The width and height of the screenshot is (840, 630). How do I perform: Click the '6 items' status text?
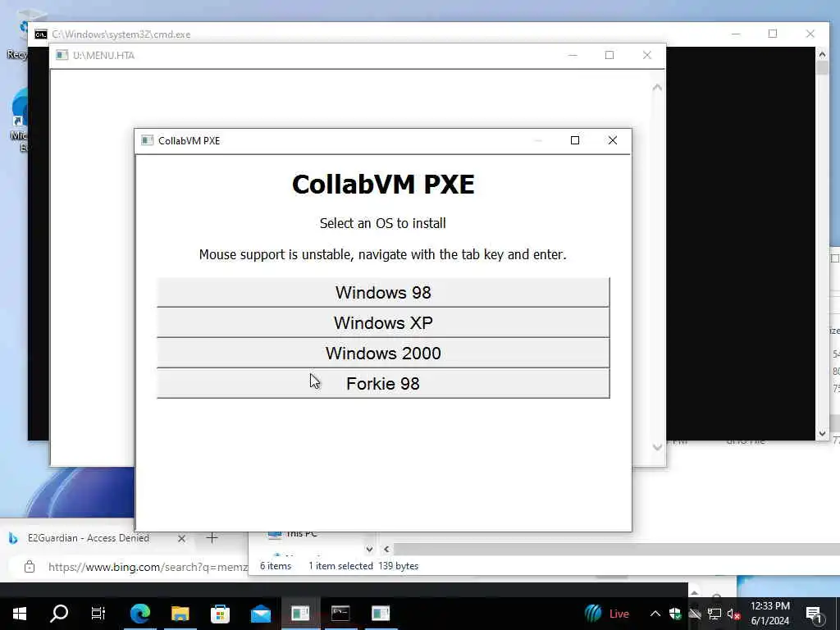[276, 566]
